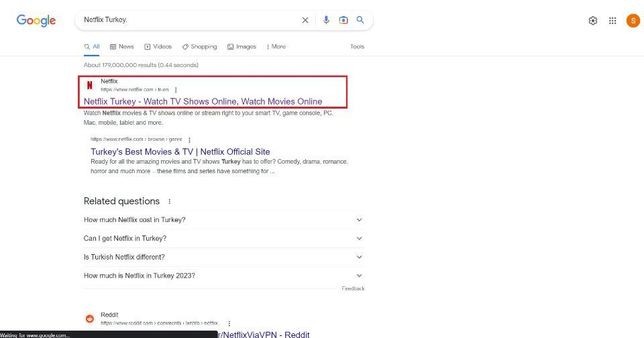
Task: Open the three-dot menu beside Related questions
Action: (x=169, y=201)
